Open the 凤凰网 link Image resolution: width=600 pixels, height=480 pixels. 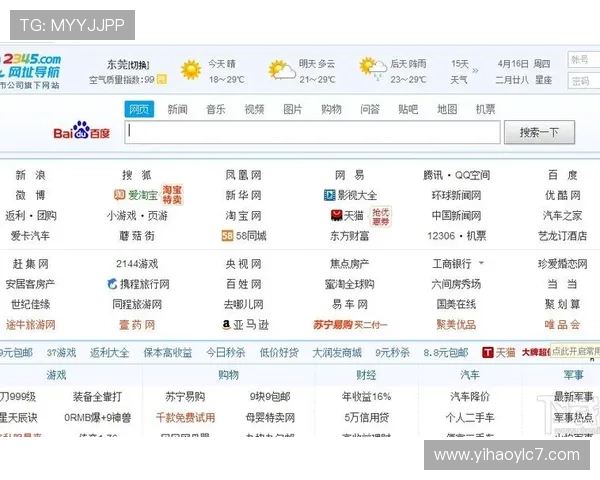243,175
